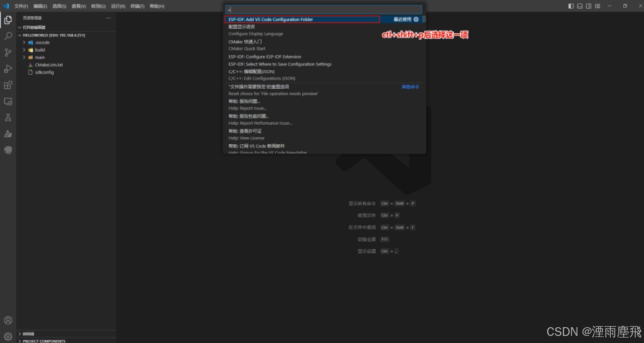This screenshot has height=343, width=644.
Task: Open the Explorer view in activity bar
Action: click(x=8, y=20)
